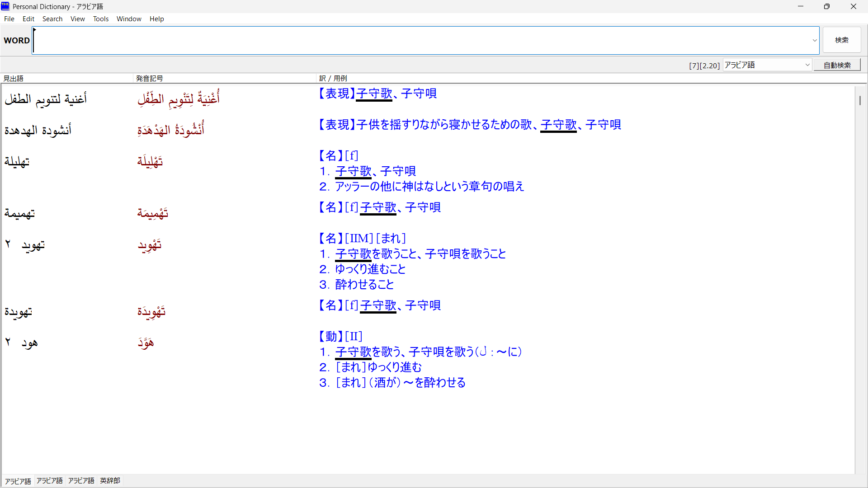Select the second アラビア語 tab at bottom

(50, 481)
